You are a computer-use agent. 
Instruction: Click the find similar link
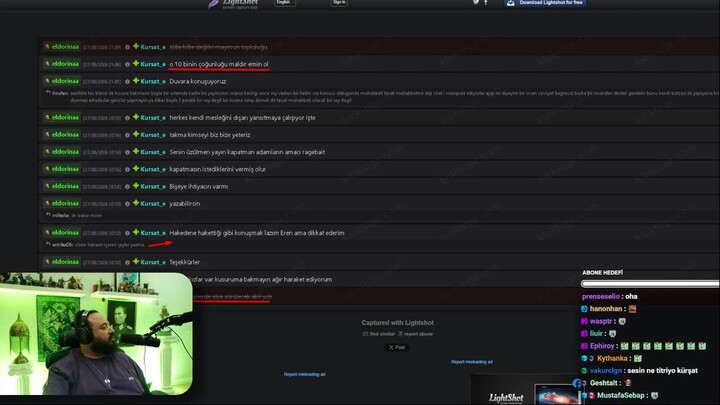click(379, 334)
